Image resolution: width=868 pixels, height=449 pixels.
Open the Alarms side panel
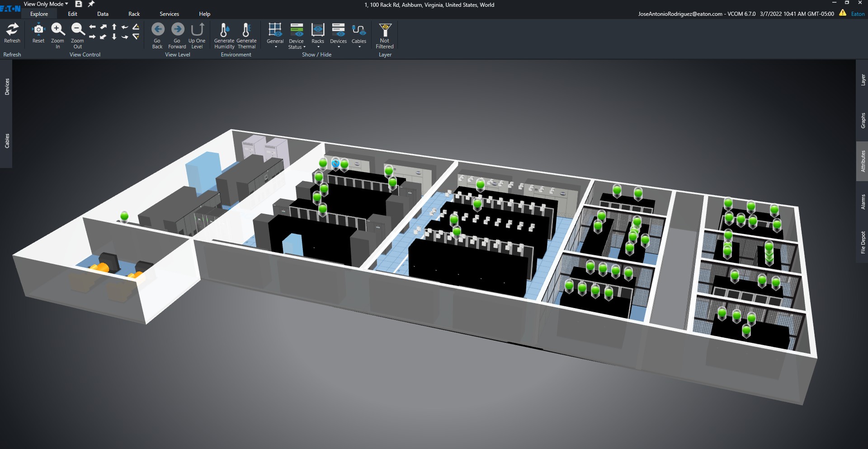(x=863, y=202)
